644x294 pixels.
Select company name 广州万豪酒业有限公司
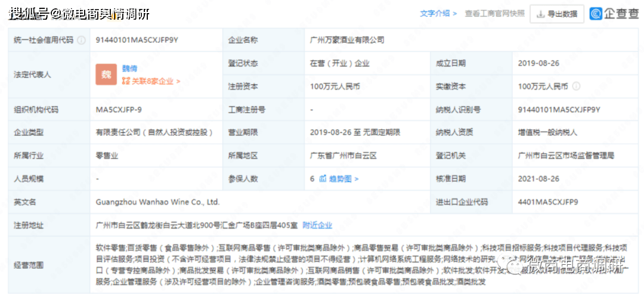coord(348,40)
